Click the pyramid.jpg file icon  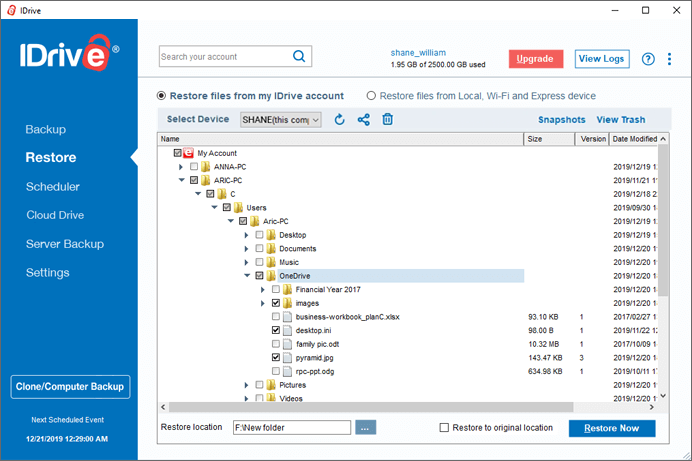pyautogui.click(x=287, y=357)
